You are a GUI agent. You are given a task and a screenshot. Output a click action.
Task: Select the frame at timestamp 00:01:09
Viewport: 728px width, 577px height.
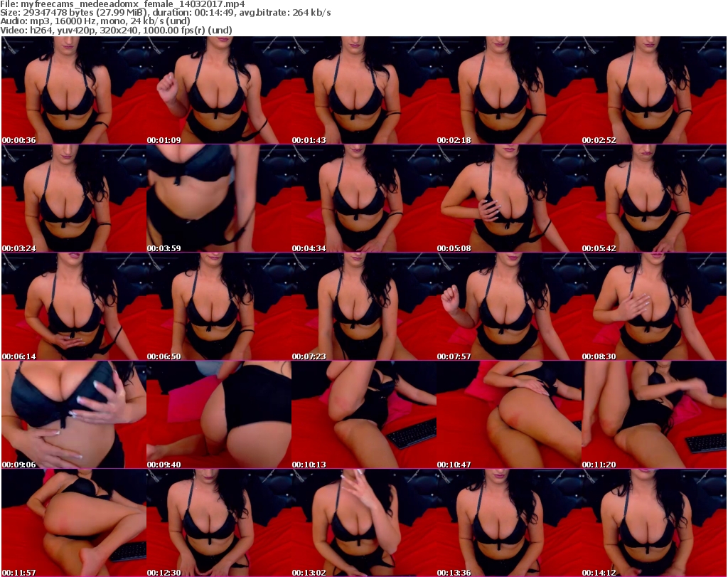[x=219, y=90]
